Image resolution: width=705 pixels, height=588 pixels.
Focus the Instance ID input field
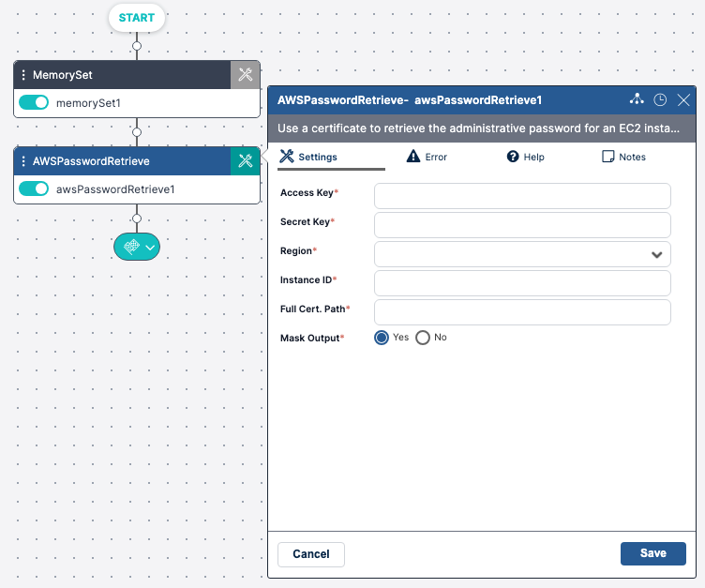[x=522, y=283]
